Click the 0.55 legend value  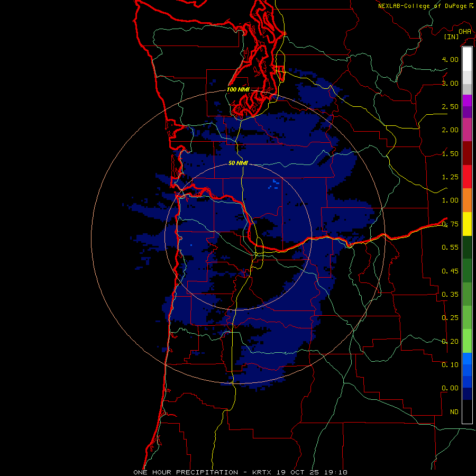point(450,248)
